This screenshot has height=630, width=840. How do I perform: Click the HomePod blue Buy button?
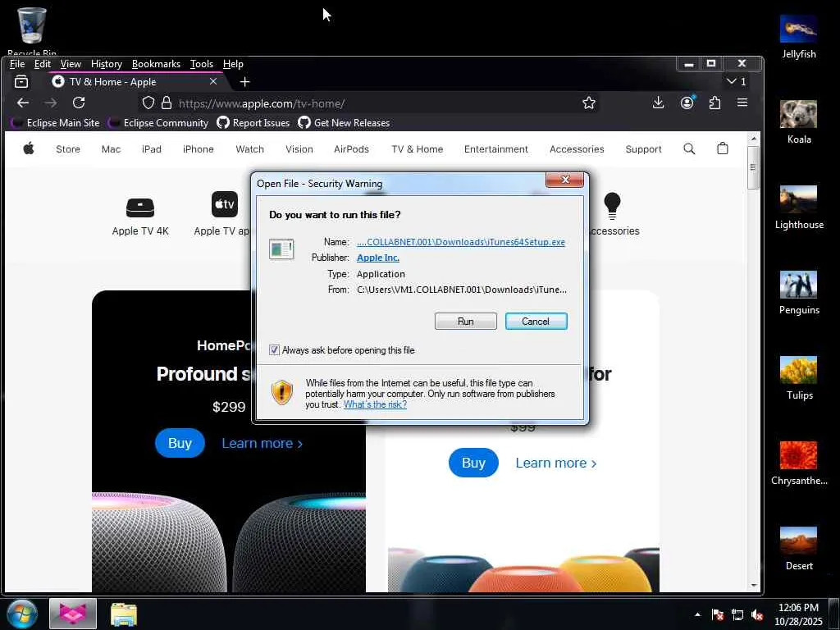(180, 443)
